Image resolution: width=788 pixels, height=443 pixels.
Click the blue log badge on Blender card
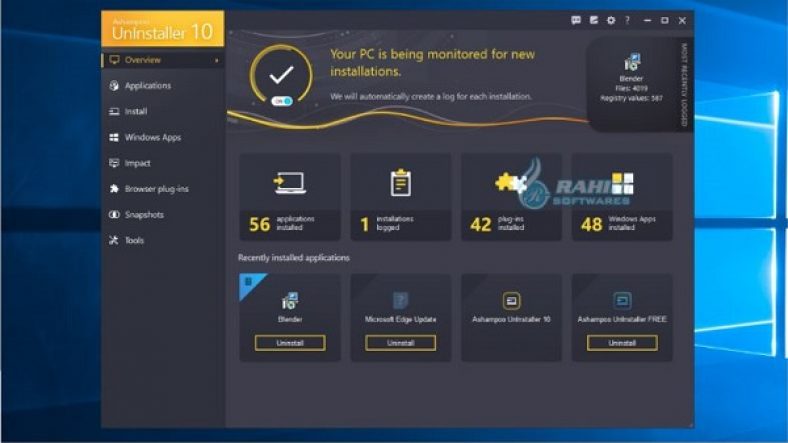pos(249,283)
